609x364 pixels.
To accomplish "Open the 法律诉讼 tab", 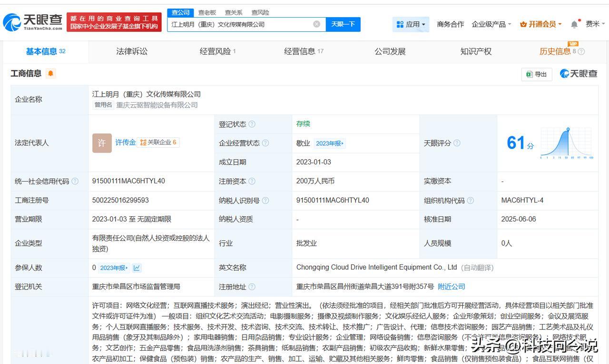I will (x=132, y=51).
